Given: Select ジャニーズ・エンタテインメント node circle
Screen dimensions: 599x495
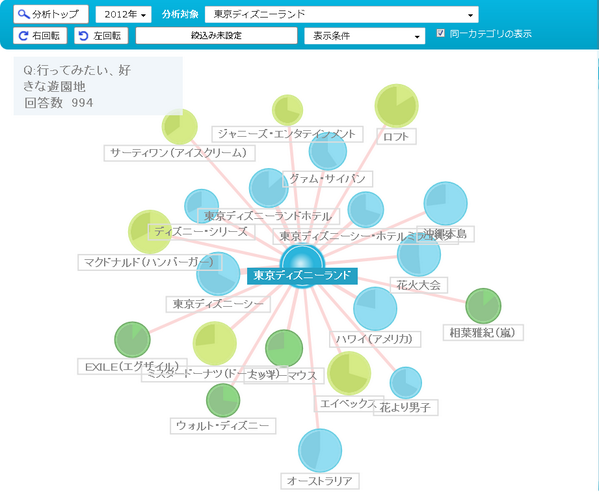Looking at the screenshot, I should (x=288, y=110).
